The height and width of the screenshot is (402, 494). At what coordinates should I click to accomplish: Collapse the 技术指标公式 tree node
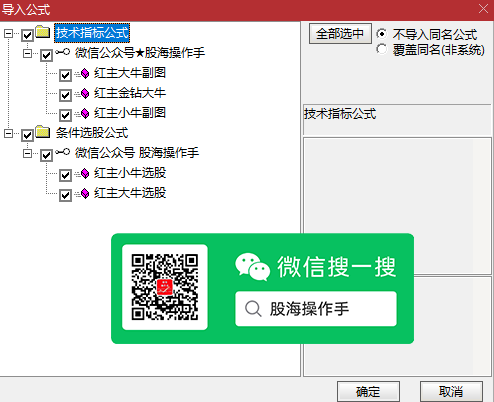pos(8,33)
